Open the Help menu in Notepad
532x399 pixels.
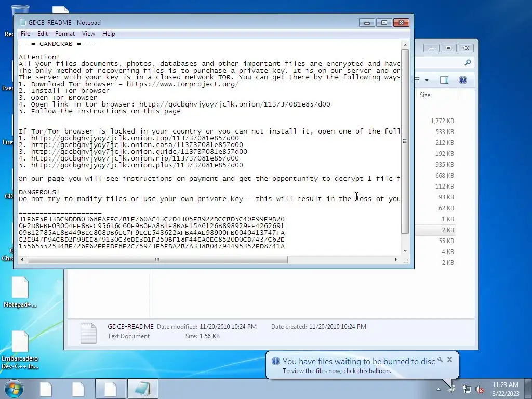point(109,34)
